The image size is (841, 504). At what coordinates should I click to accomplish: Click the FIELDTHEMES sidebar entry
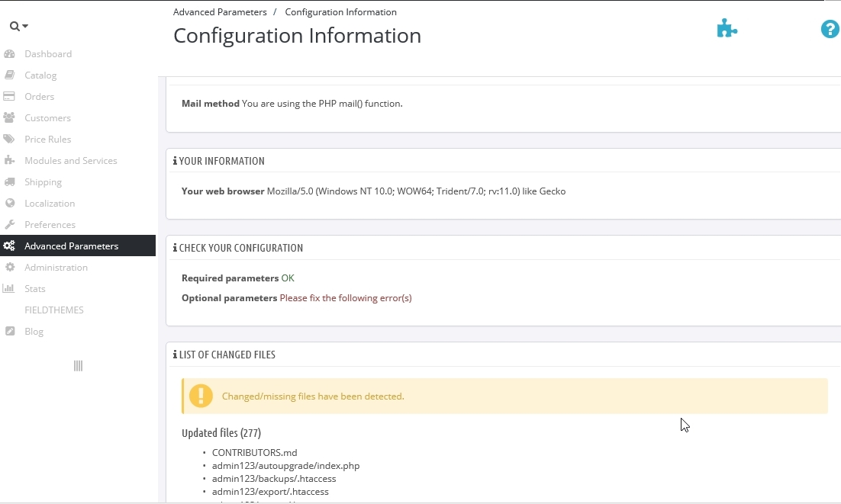[54, 310]
